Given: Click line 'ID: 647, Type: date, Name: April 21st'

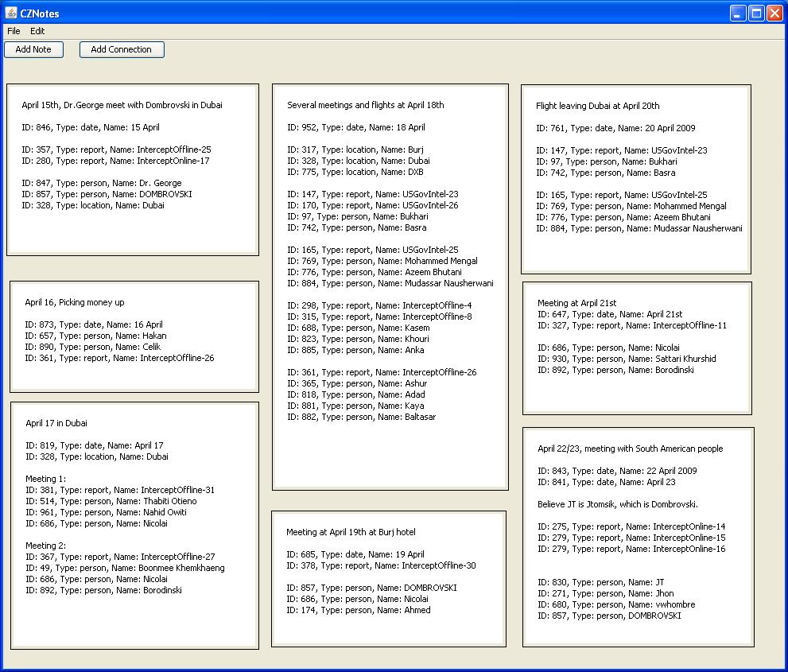Looking at the screenshot, I should [x=610, y=314].
